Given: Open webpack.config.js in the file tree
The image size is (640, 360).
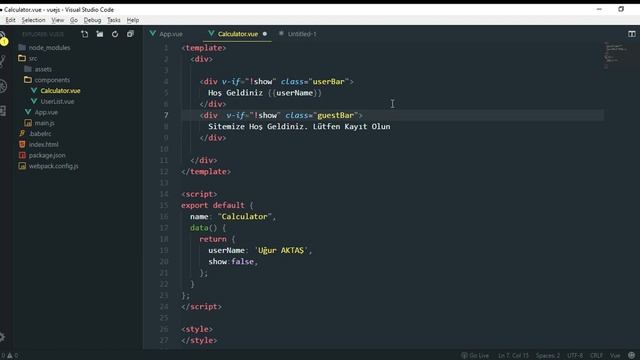Looking at the screenshot, I should [x=53, y=166].
